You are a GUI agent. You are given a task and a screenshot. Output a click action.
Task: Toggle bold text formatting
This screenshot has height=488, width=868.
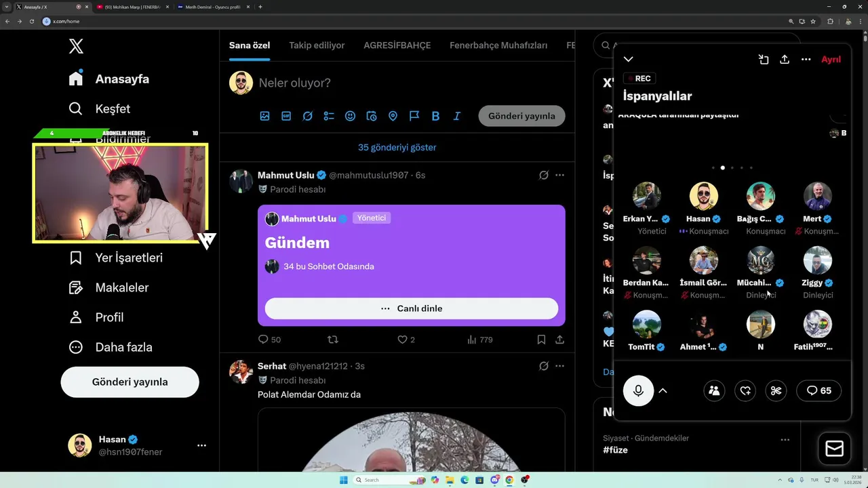click(x=435, y=116)
